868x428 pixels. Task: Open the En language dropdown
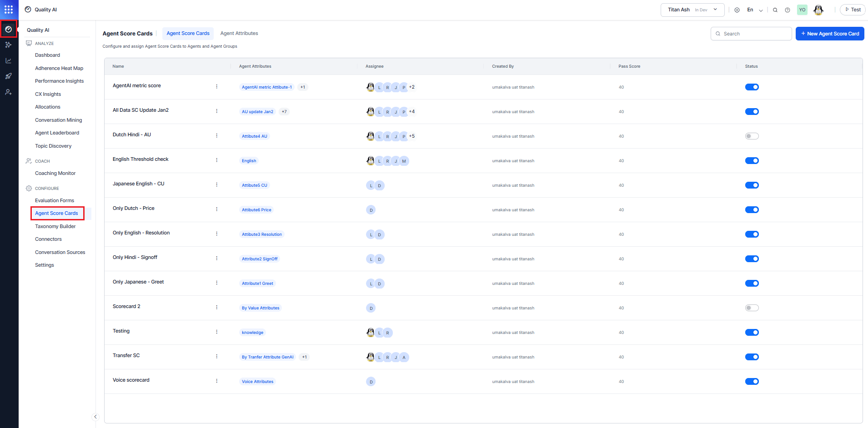[x=755, y=10]
